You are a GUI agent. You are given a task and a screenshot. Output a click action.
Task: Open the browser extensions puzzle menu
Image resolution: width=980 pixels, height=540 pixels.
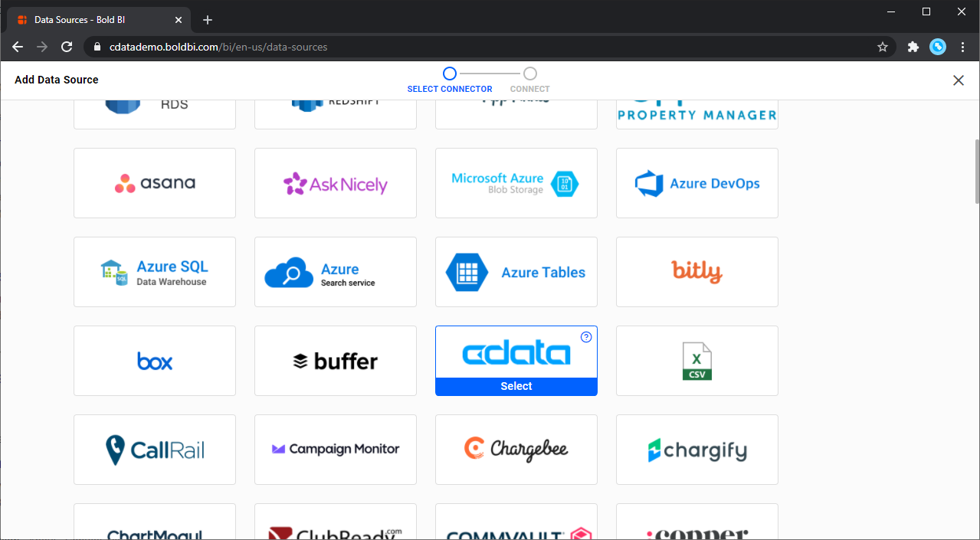coord(913,47)
